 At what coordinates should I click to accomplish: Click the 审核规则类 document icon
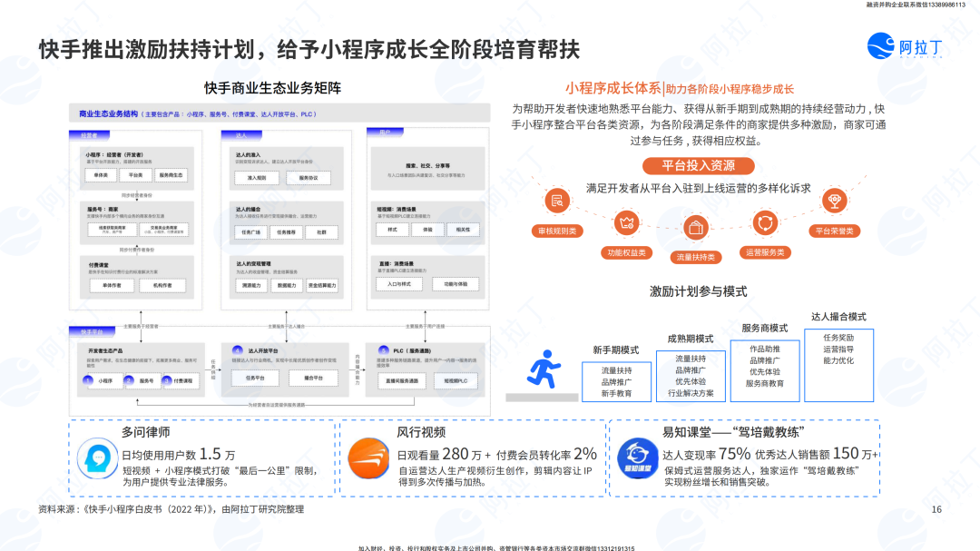click(557, 201)
